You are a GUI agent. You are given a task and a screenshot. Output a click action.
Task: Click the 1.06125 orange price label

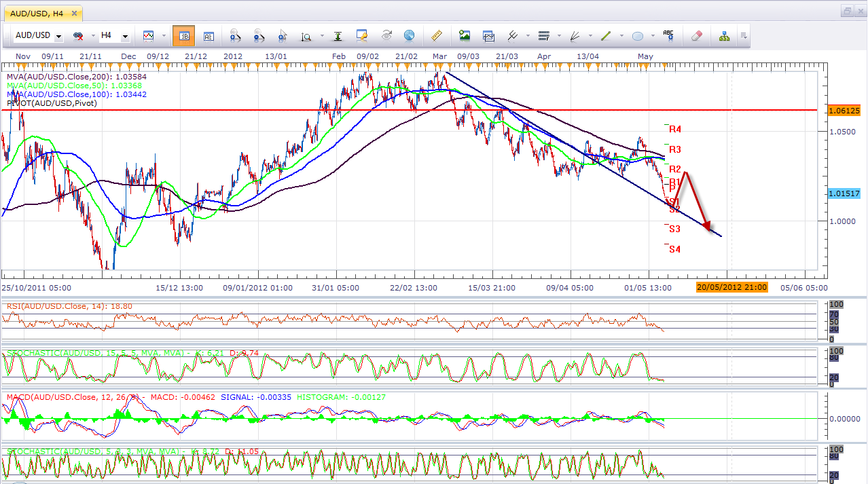pos(844,110)
